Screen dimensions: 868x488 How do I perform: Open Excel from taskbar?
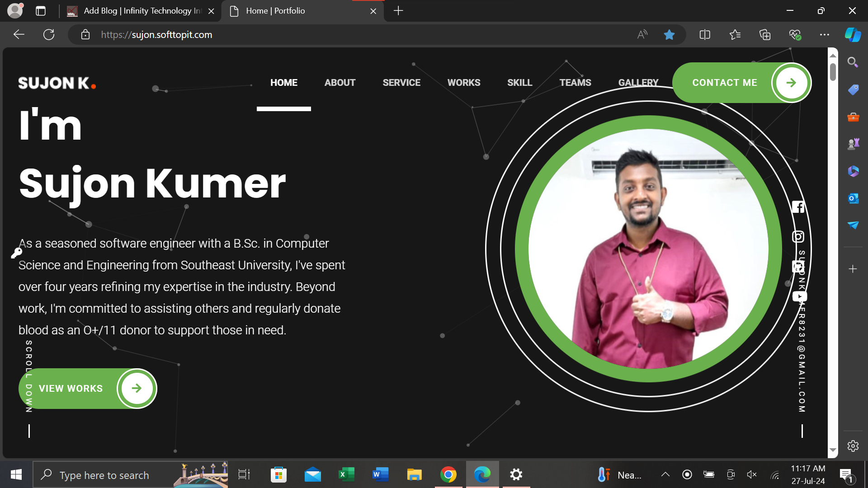point(346,474)
